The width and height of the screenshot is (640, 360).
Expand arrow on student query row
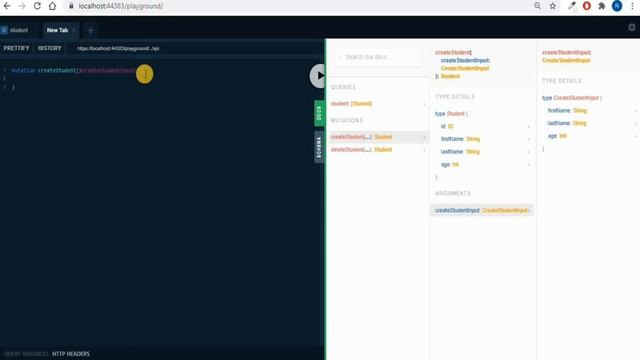[x=424, y=104]
